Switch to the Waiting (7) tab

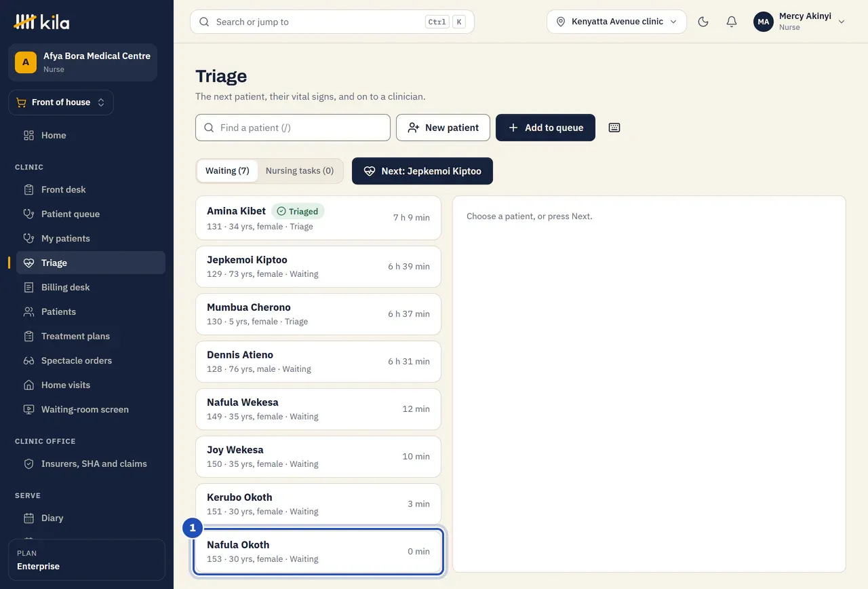227,171
